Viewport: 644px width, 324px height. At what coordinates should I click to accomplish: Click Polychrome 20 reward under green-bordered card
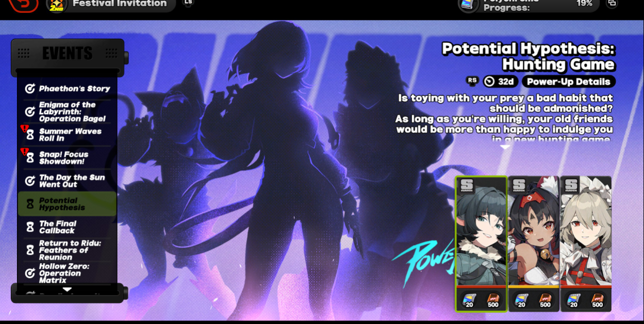[469, 300]
